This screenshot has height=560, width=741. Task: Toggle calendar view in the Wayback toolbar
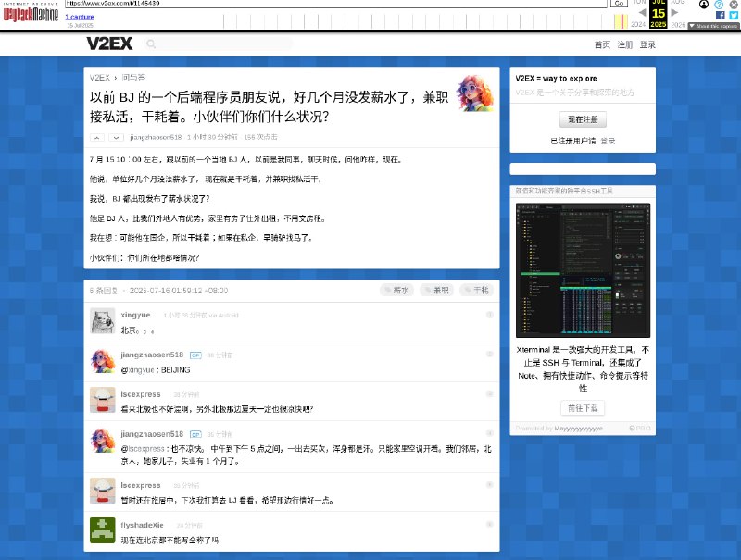pyautogui.click(x=704, y=5)
